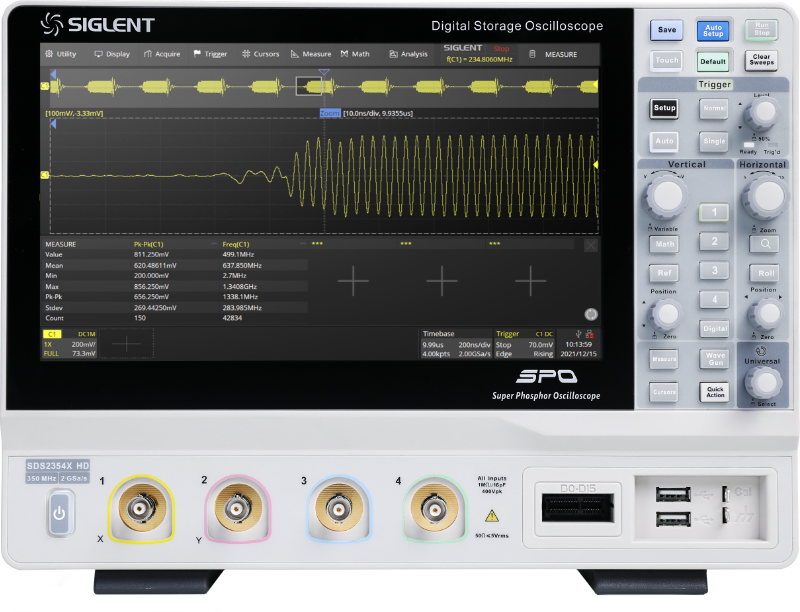This screenshot has height=612, width=800.
Task: Open the Math menu on screen
Action: (x=355, y=54)
